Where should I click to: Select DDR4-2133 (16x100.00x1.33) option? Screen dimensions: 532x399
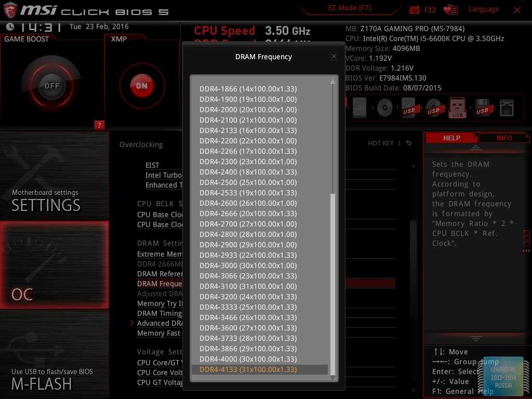pyautogui.click(x=248, y=130)
